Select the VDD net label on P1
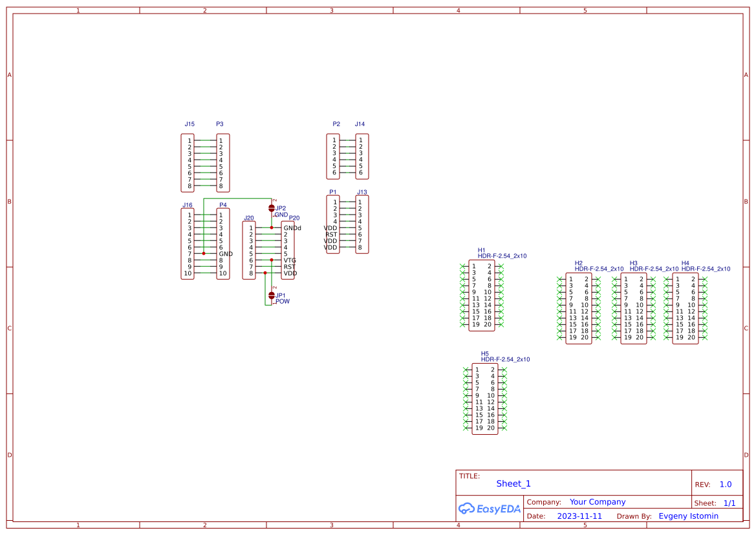The height and width of the screenshot is (535, 756). pos(329,227)
